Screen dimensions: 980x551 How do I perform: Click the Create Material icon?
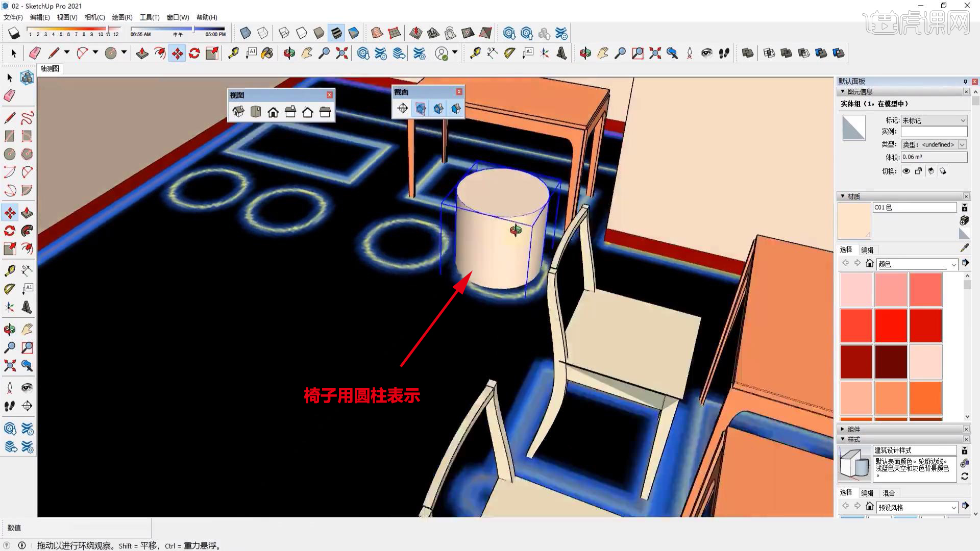tap(964, 220)
